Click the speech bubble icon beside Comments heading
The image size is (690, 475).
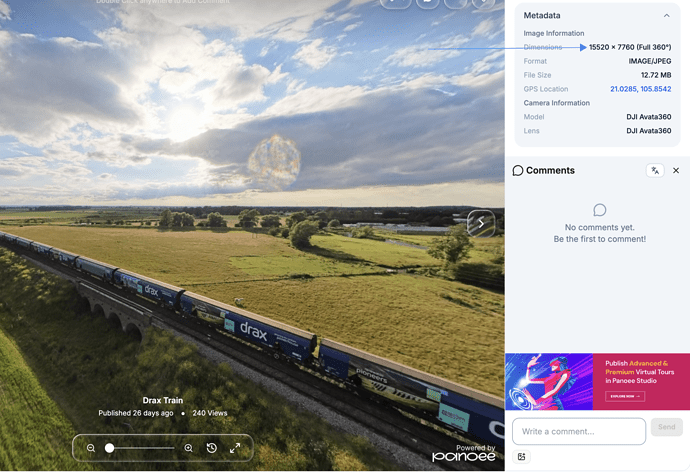(518, 170)
